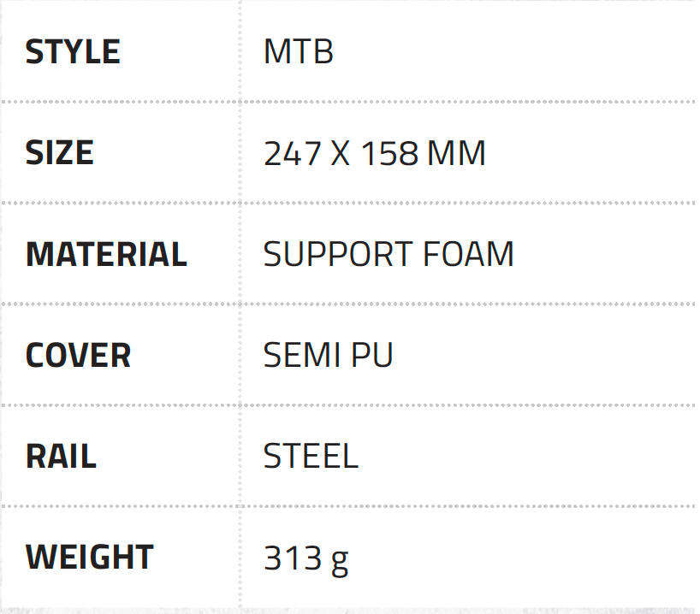Select the STEEL rail value
The height and width of the screenshot is (614, 700).
311,457
